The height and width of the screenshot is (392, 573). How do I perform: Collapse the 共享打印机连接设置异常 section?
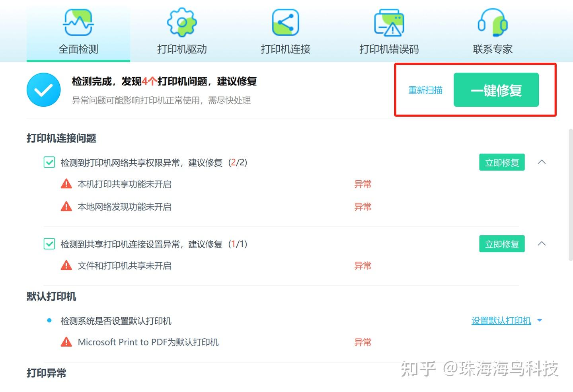click(542, 244)
